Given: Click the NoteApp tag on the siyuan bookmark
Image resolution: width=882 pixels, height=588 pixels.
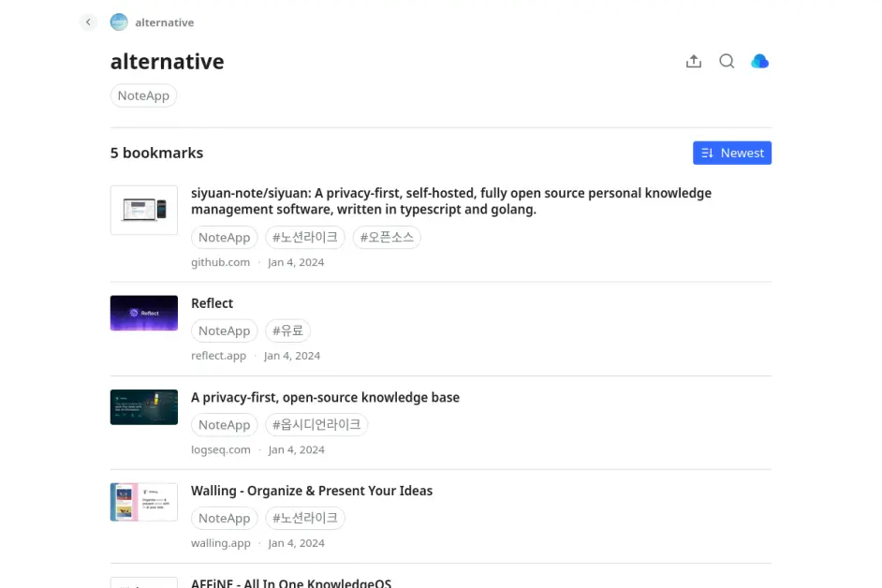Looking at the screenshot, I should 225,238.
